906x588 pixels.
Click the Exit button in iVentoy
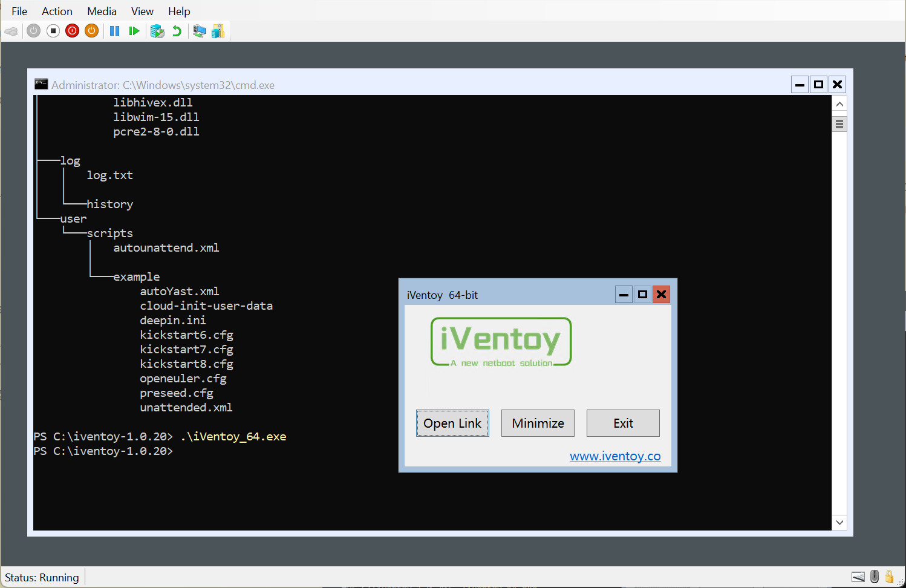point(623,423)
